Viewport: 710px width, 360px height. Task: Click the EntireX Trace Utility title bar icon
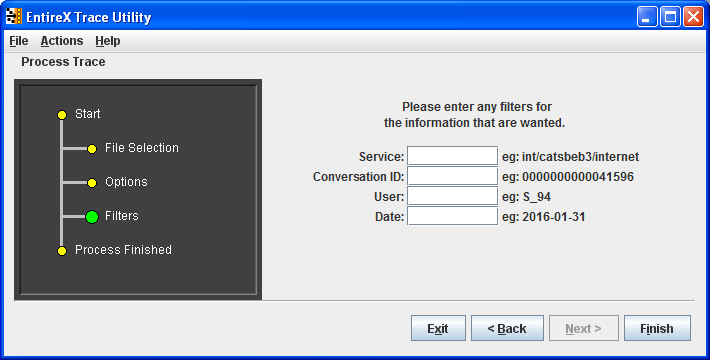point(14,17)
